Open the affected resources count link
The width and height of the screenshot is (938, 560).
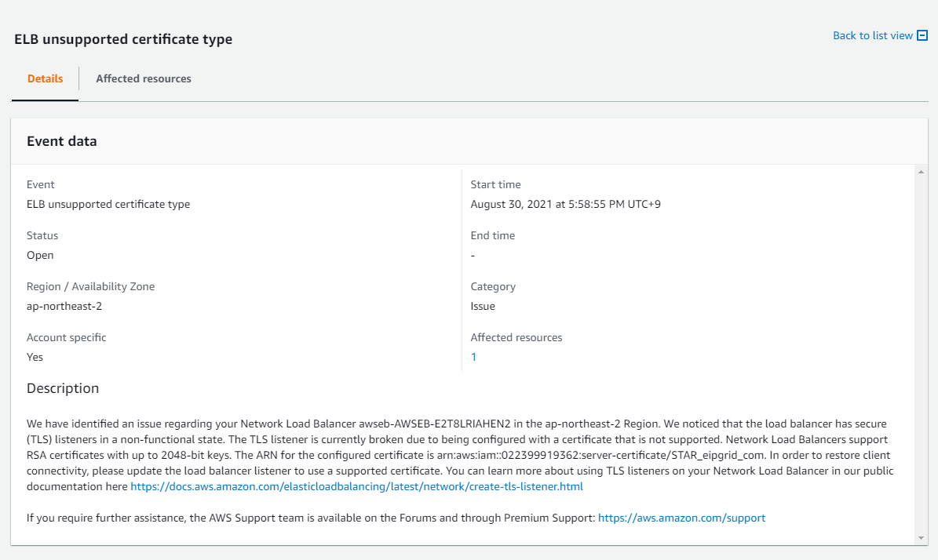[x=473, y=357]
